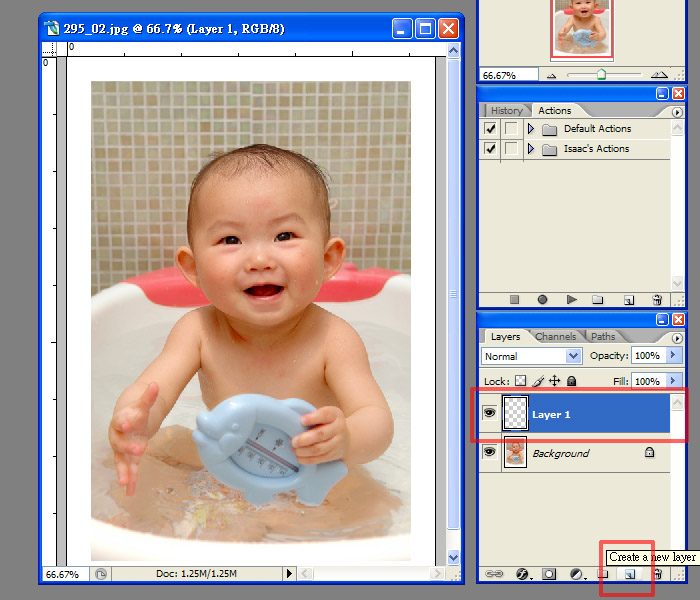The image size is (700, 600).
Task: Open the Opacity slider arrow
Action: click(x=672, y=356)
